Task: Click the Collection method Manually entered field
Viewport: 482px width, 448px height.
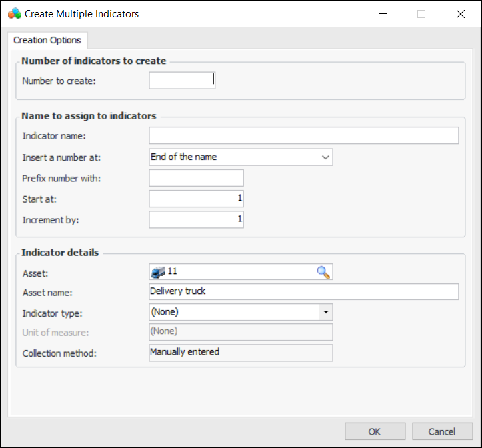Action: (240, 353)
